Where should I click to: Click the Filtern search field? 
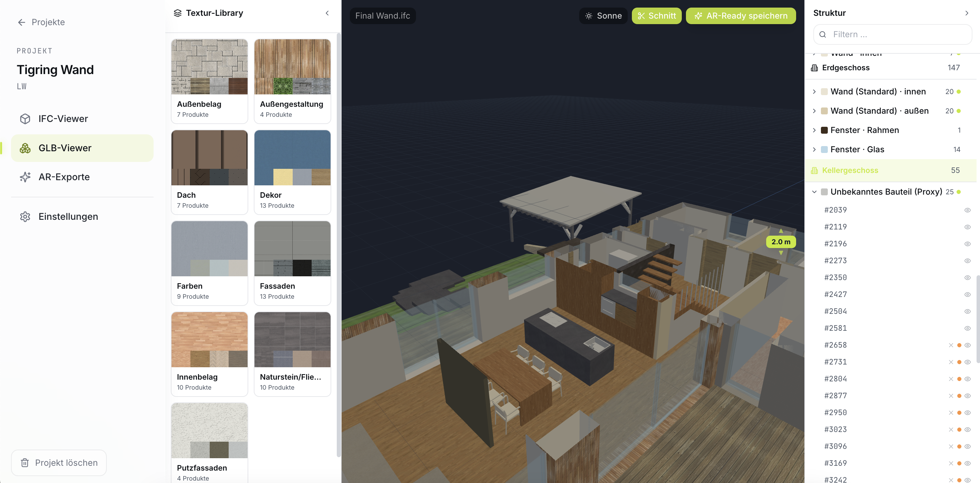[892, 35]
